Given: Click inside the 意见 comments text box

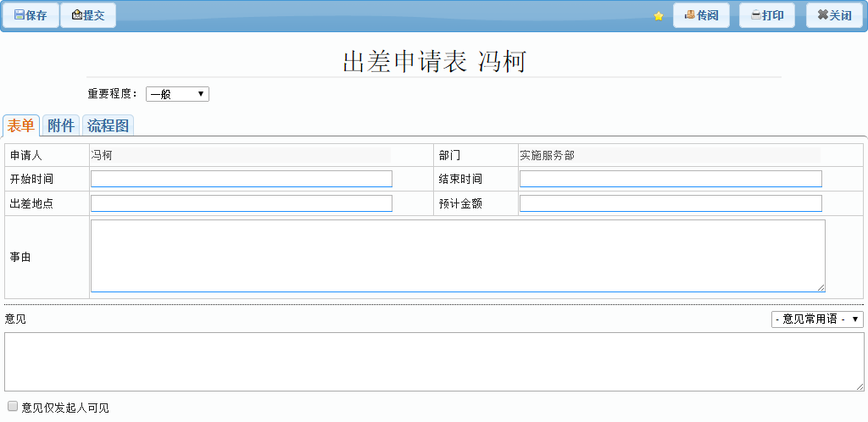Looking at the screenshot, I should (432, 362).
